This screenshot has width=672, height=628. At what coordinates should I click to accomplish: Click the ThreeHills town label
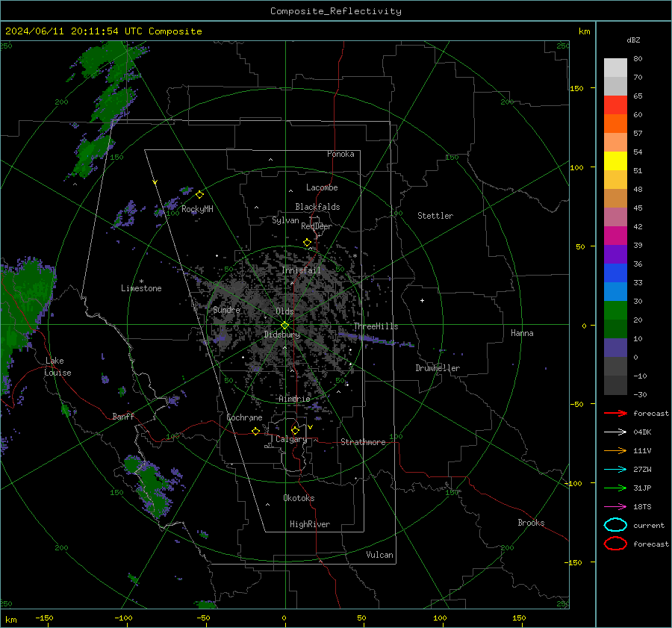click(376, 326)
